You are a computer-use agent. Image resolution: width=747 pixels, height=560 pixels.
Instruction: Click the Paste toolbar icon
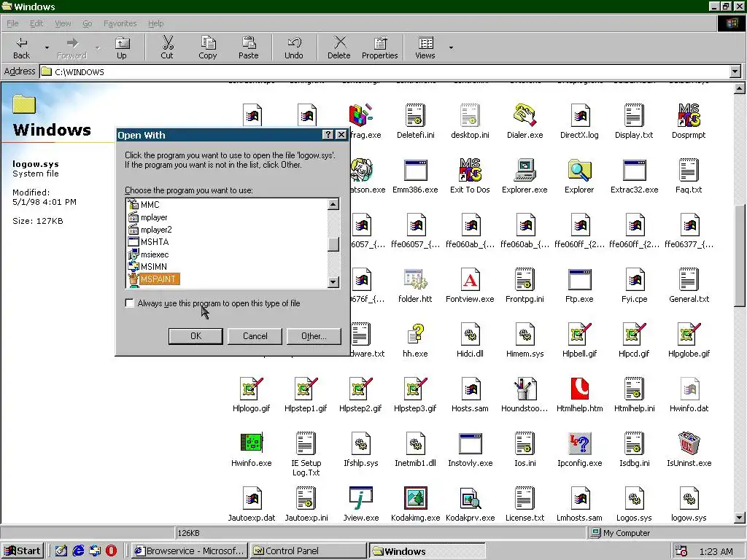coord(248,42)
